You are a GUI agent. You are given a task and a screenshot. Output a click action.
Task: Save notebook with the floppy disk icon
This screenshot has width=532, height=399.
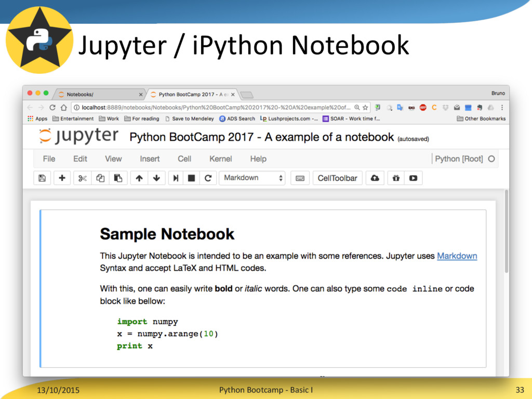click(42, 178)
